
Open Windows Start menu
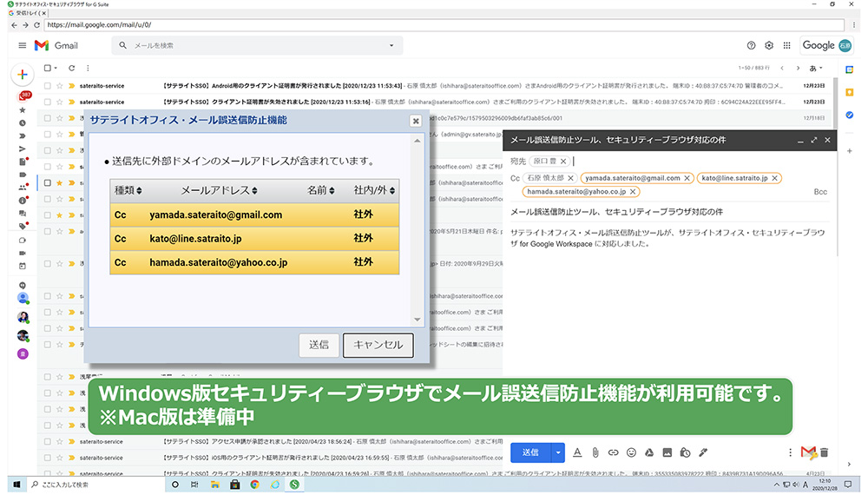(16, 485)
